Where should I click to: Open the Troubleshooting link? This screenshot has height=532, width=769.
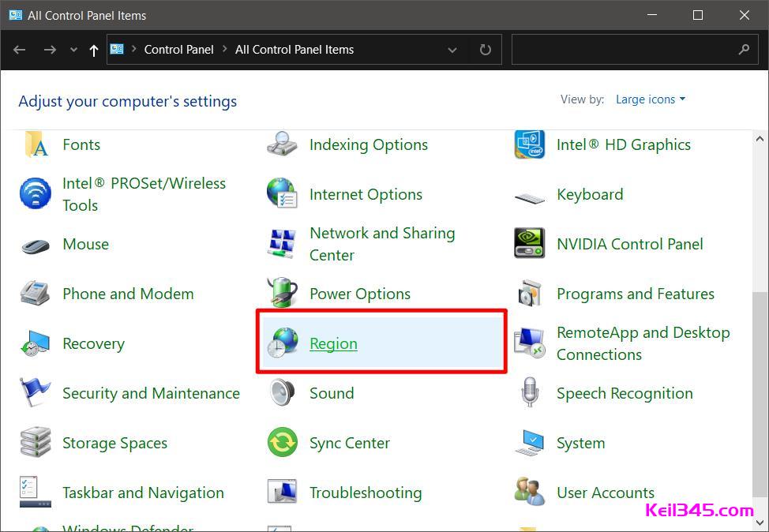click(366, 493)
